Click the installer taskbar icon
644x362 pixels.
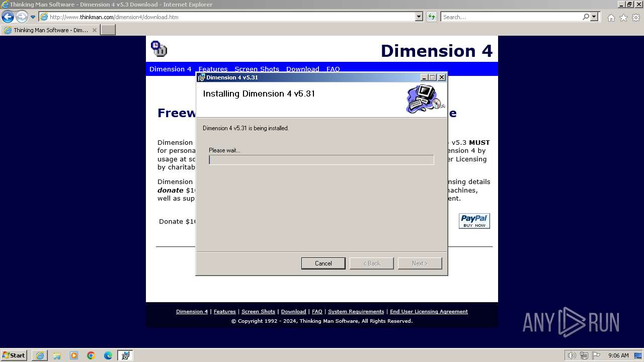pyautogui.click(x=125, y=355)
